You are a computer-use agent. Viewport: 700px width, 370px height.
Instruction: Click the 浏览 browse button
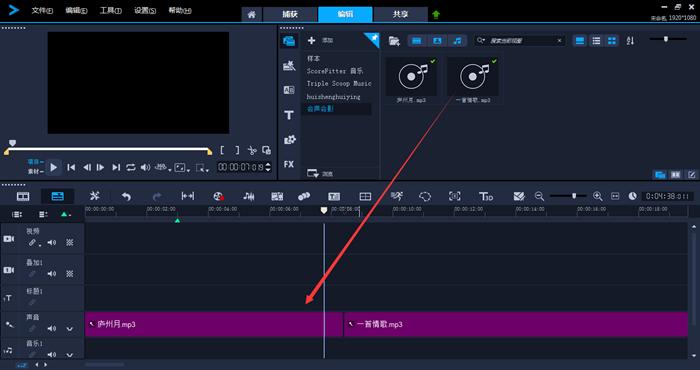(x=320, y=174)
